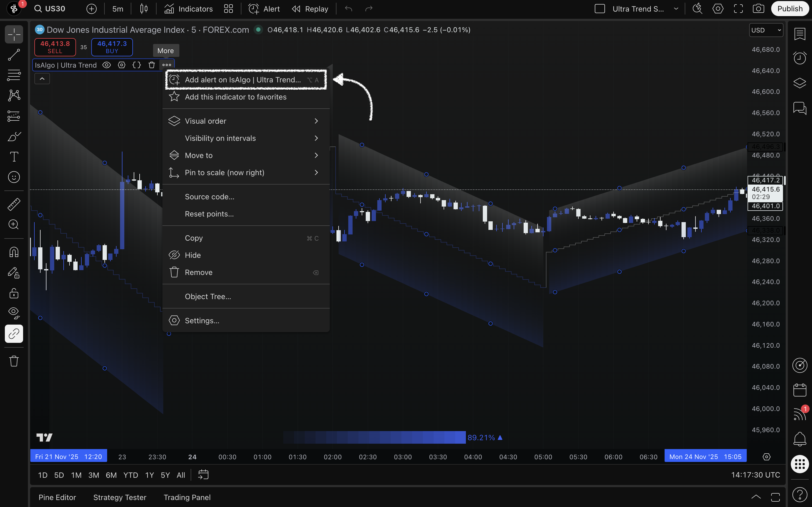812x507 pixels.
Task: Open the Alerts panel clock icon
Action: click(x=800, y=58)
